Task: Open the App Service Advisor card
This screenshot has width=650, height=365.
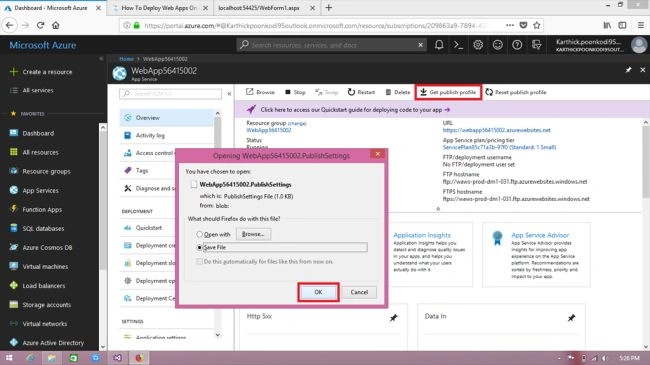Action: pos(536,254)
